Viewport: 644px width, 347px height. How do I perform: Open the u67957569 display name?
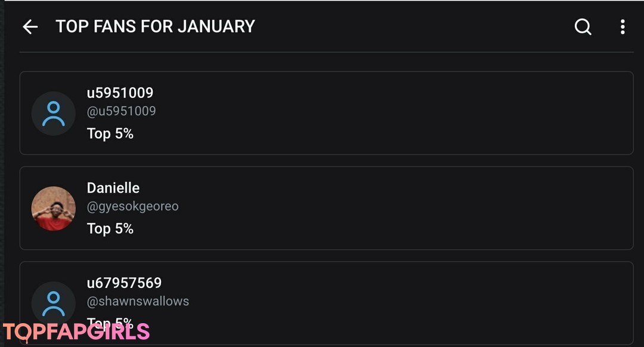[x=124, y=283]
